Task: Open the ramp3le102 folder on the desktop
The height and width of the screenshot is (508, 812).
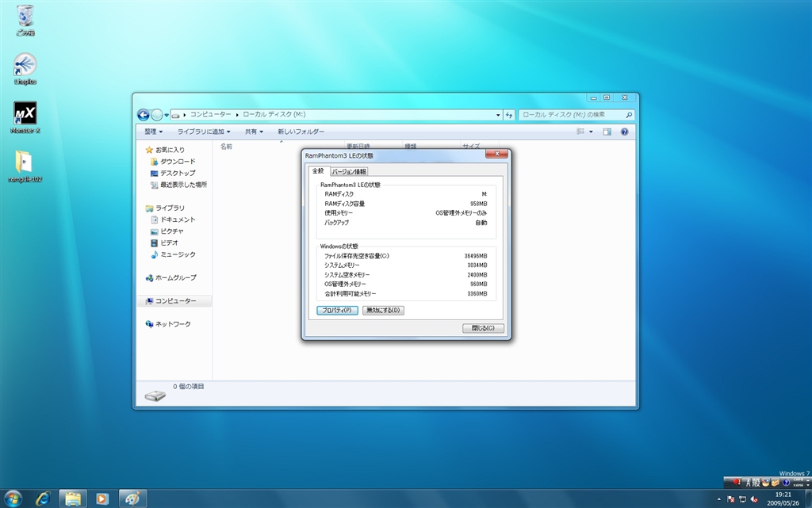Action: click(25, 164)
